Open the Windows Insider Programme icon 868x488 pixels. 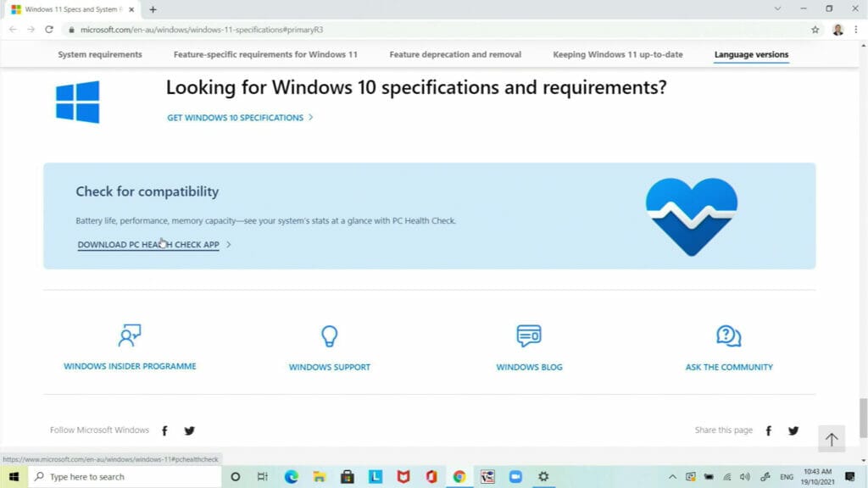coord(130,335)
